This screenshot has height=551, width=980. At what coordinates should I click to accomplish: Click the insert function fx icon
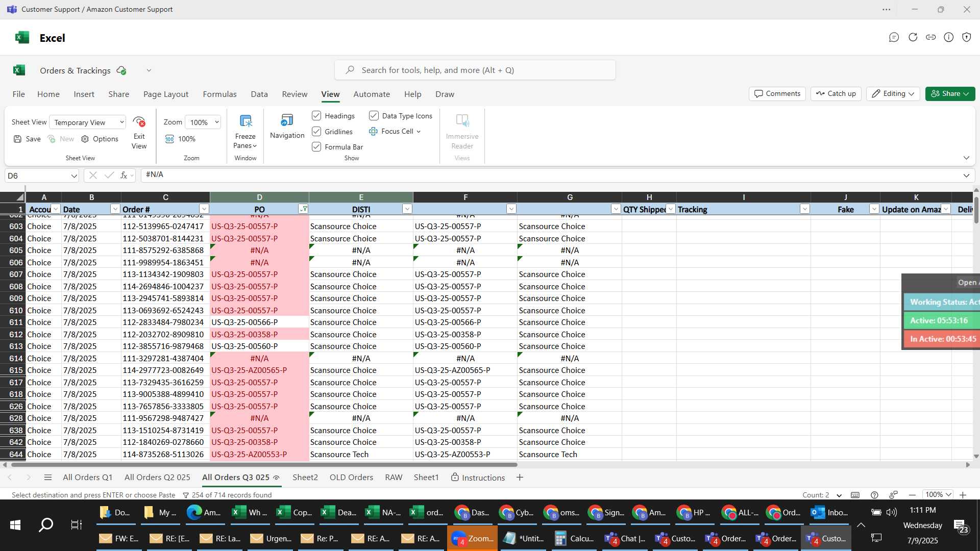coord(124,176)
